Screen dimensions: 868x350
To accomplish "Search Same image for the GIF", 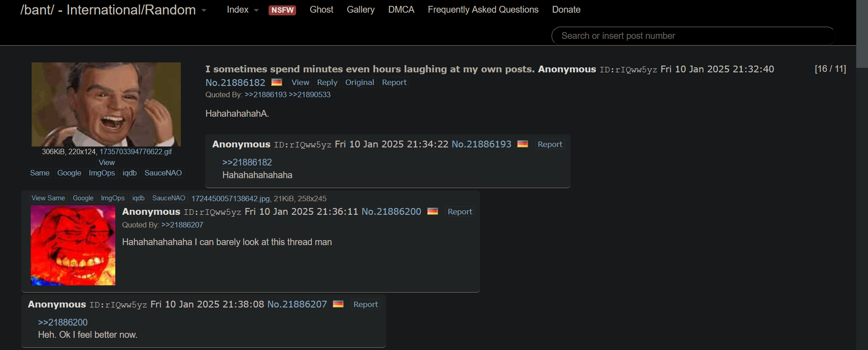I will click(40, 173).
